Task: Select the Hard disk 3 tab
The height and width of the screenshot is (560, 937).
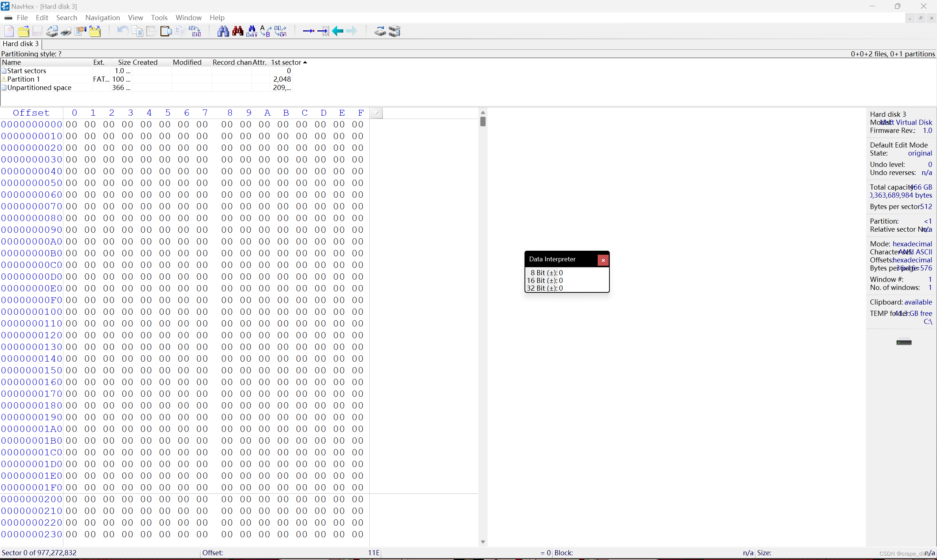Action: [x=20, y=44]
